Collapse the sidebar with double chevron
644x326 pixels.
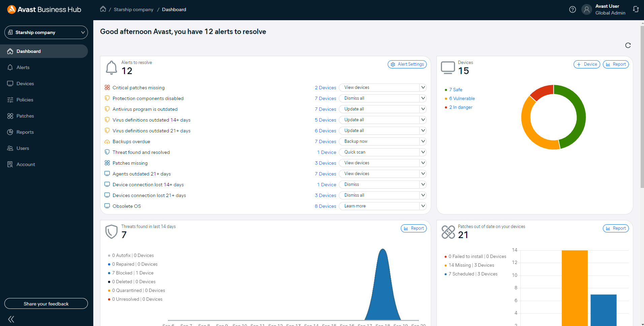[11, 319]
